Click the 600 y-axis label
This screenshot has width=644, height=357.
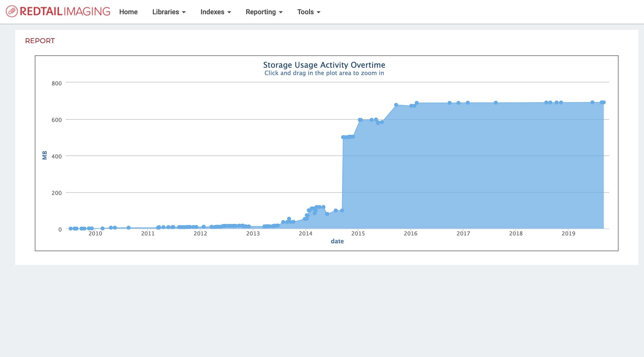pos(57,120)
